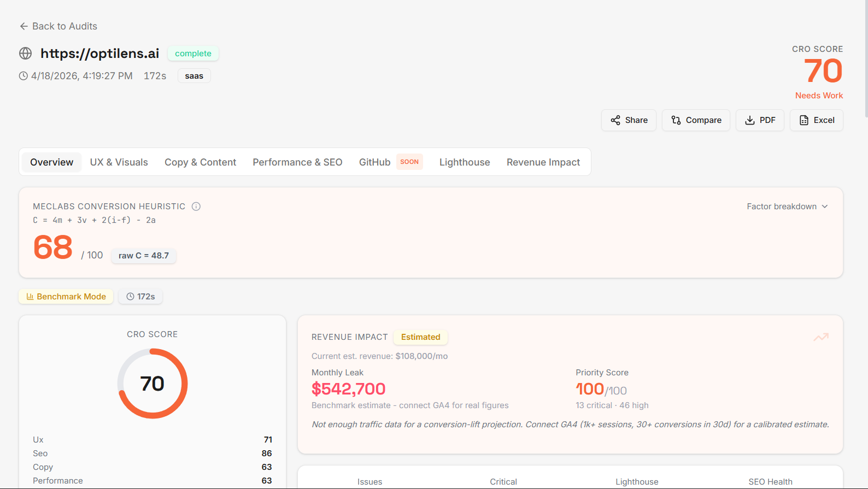Open the Performance & SEO tab

coord(297,162)
